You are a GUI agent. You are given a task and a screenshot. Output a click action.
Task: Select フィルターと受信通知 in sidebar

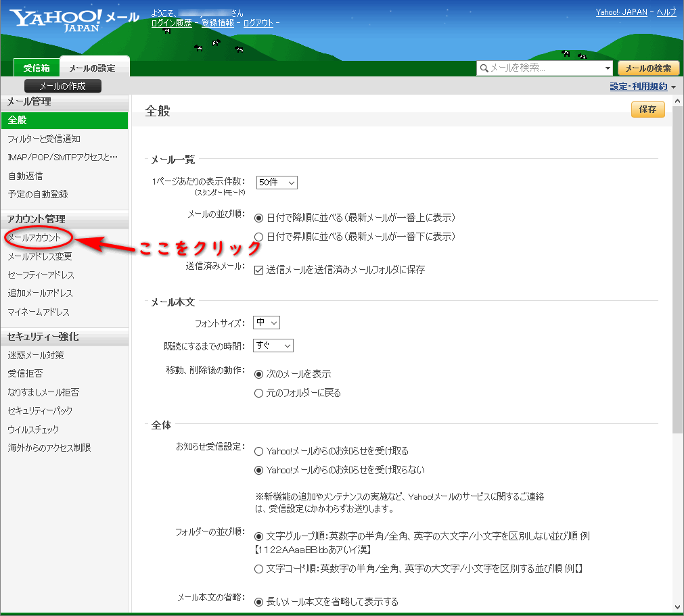[x=44, y=139]
